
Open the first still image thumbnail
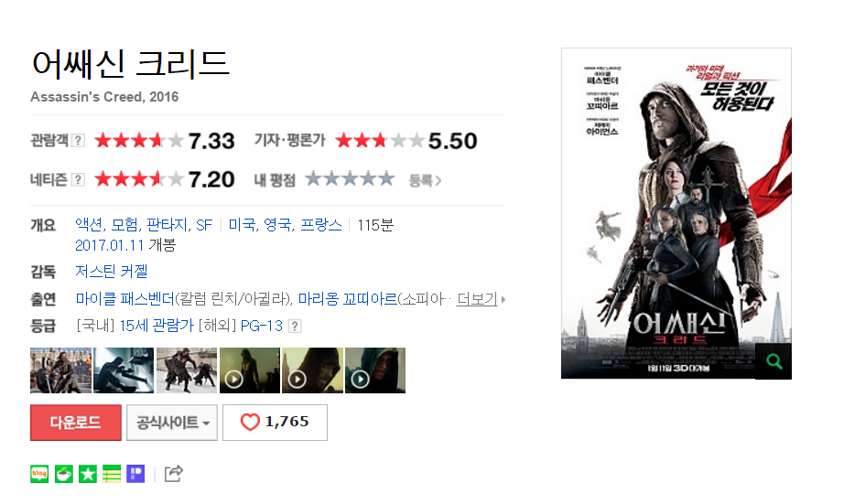[x=60, y=370]
